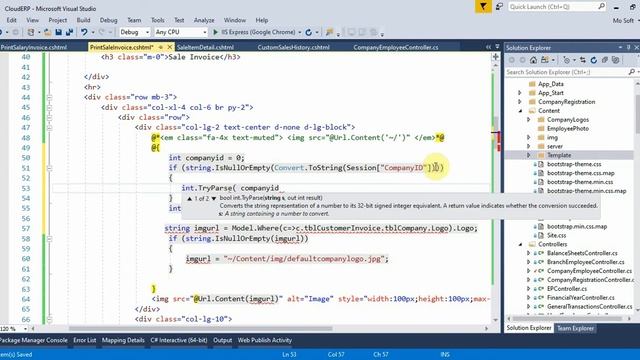Image resolution: width=640 pixels, height=360 pixels.
Task: Click the Browser Refresh icon in toolbar
Action: click(x=309, y=32)
